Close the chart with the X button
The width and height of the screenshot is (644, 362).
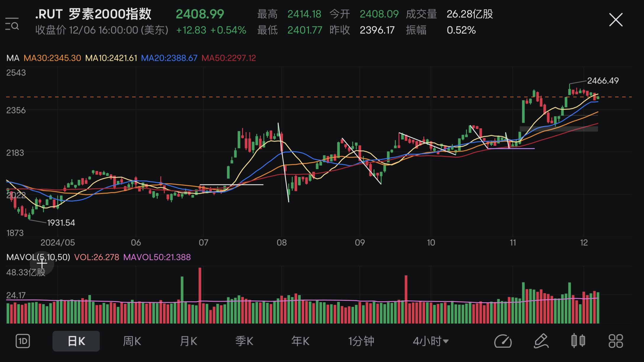616,20
